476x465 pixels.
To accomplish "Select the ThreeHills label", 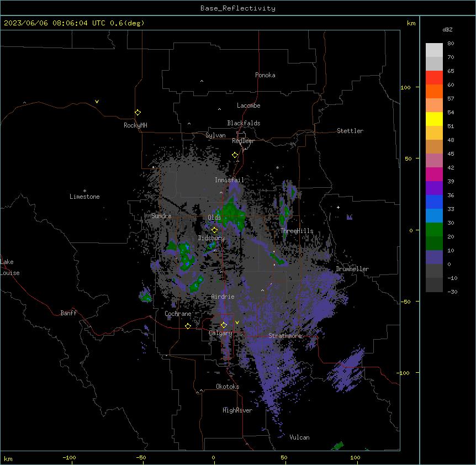I will (297, 231).
